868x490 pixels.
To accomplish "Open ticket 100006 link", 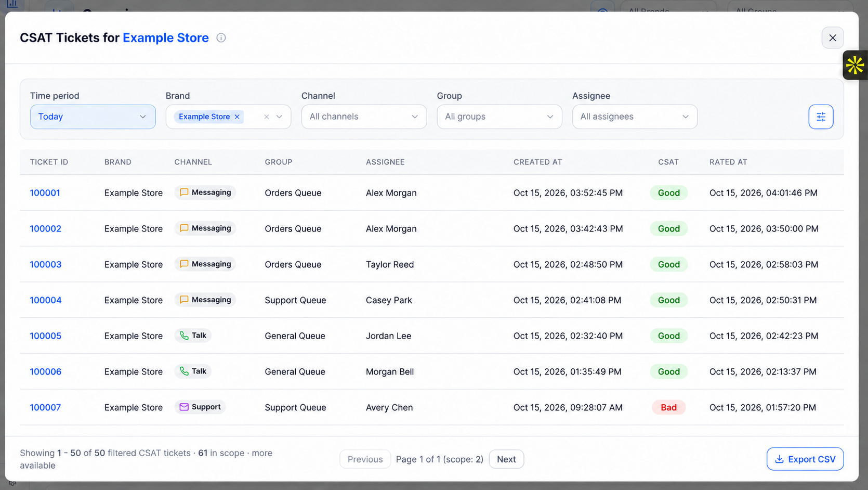I will (45, 372).
